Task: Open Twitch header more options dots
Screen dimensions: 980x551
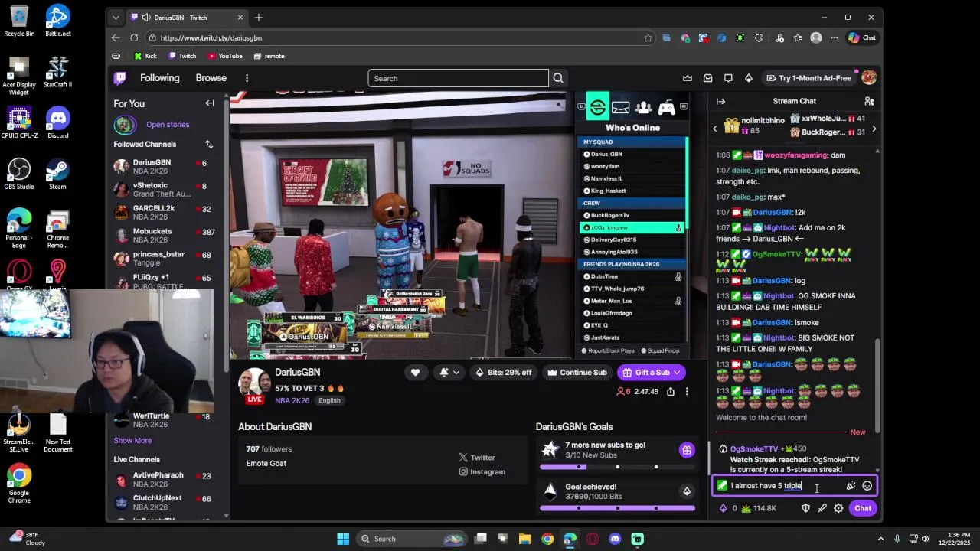Action: click(x=247, y=78)
